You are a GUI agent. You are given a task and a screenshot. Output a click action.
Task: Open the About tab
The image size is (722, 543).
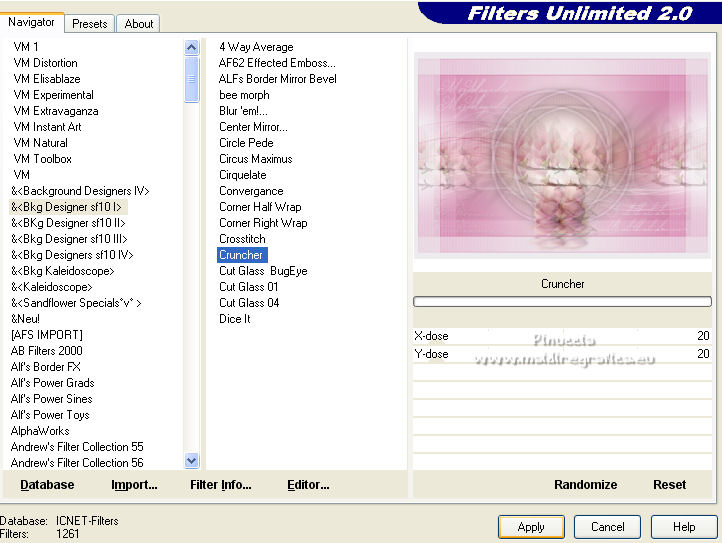[138, 23]
